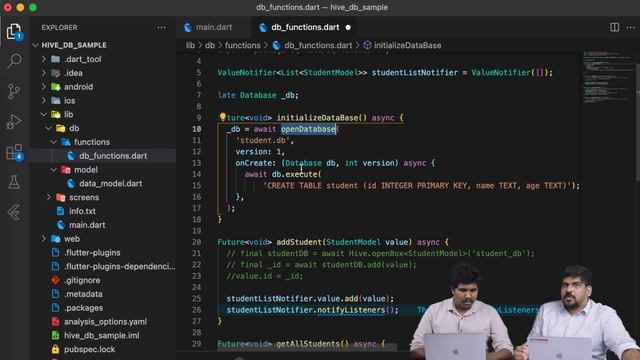Click the lib breadcrumb segment
The image size is (640, 360).
tap(190, 45)
